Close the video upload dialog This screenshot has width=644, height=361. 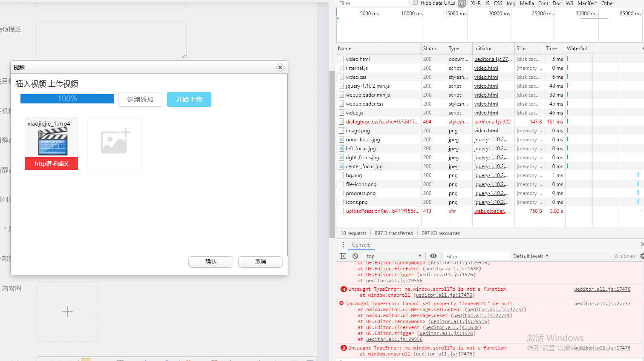tap(280, 67)
